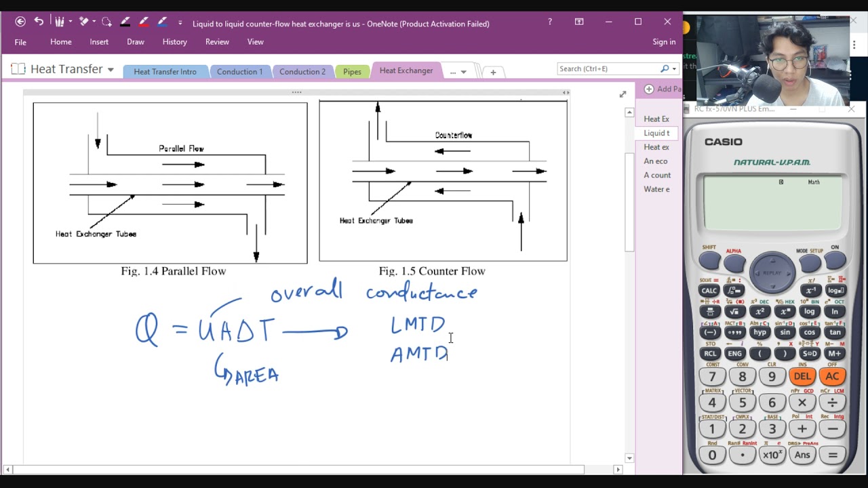Click the search magnifier icon
The height and width of the screenshot is (488, 868).
tap(665, 68)
